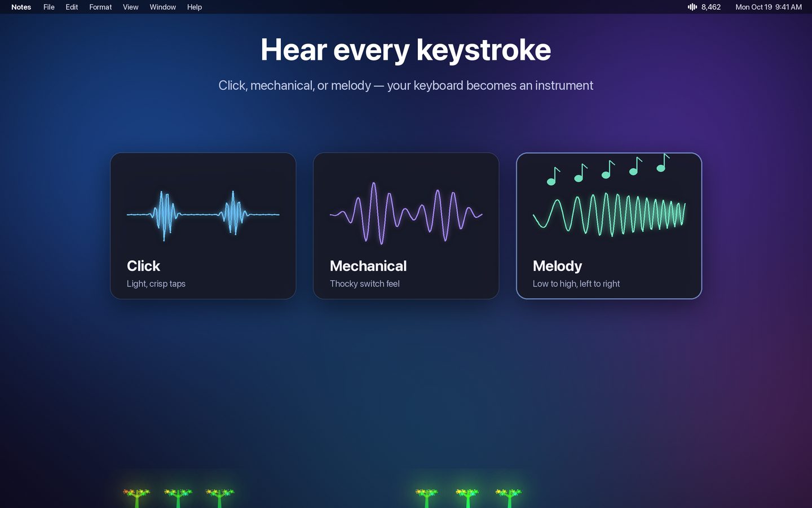Image resolution: width=812 pixels, height=508 pixels.
Task: Click the date and time in menu bar
Action: coord(769,7)
